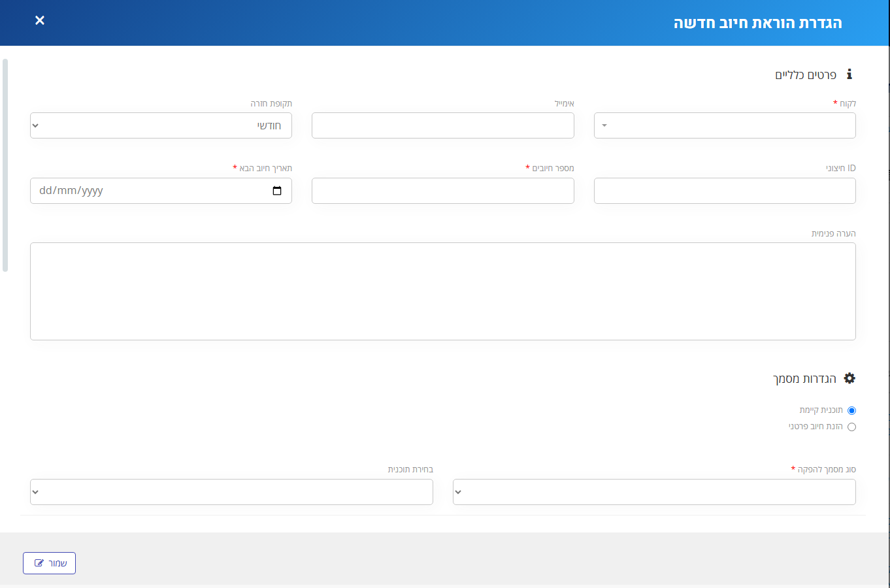Open the לקוח customer dropdown
This screenshot has height=588, width=890.
tap(725, 125)
